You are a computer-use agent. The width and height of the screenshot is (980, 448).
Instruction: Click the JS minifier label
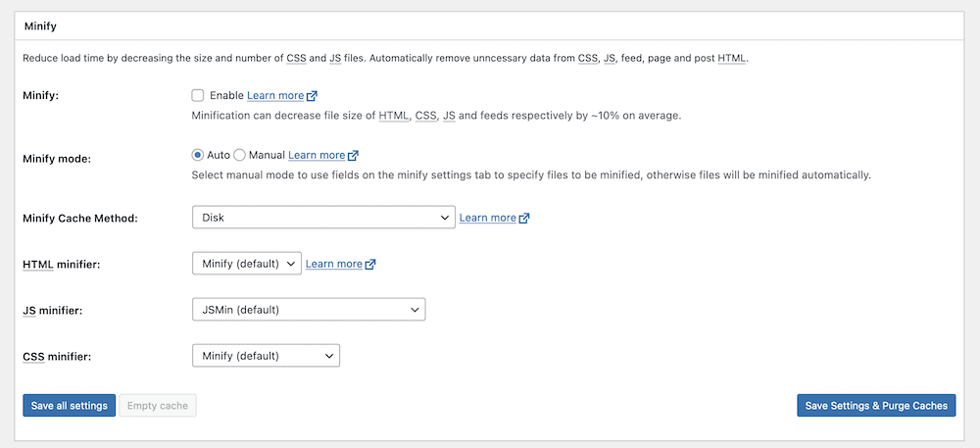tap(53, 311)
